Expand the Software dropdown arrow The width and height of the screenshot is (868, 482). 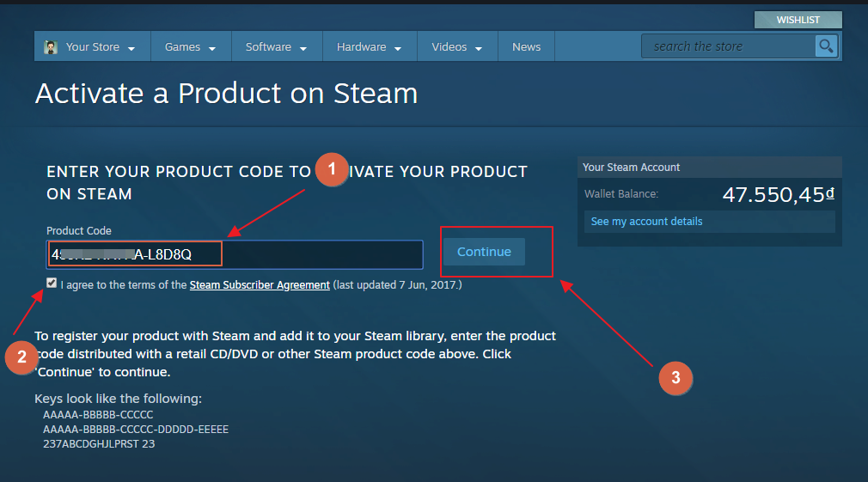(x=303, y=49)
